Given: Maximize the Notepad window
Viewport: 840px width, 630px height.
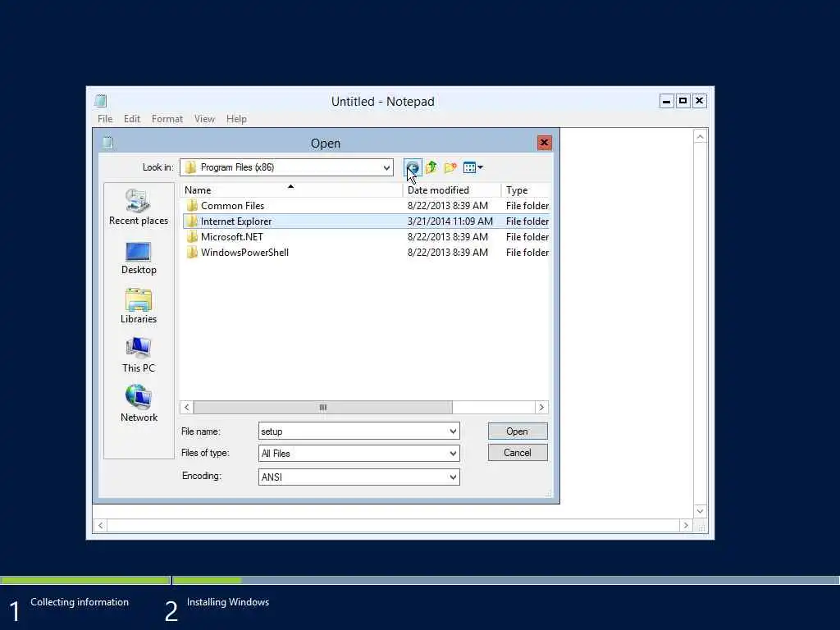Looking at the screenshot, I should click(x=683, y=101).
